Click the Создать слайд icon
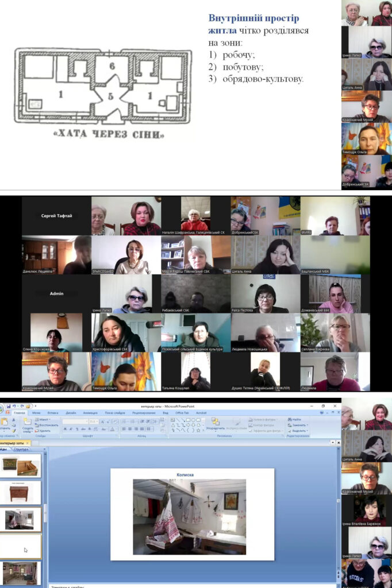The image size is (392, 588). (x=28, y=424)
